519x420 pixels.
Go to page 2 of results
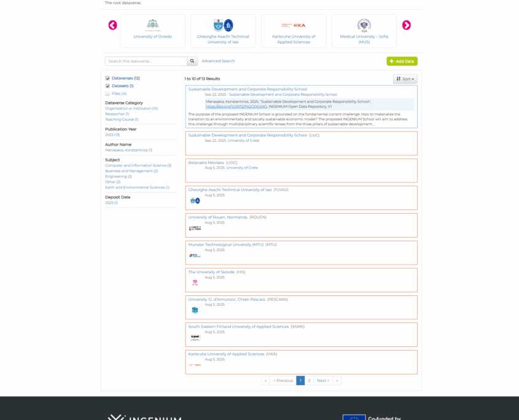[x=309, y=381]
